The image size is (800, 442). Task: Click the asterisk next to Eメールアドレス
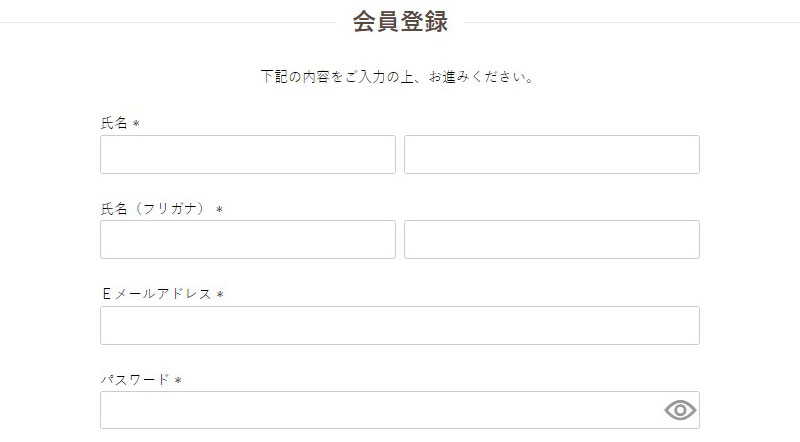pos(220,295)
